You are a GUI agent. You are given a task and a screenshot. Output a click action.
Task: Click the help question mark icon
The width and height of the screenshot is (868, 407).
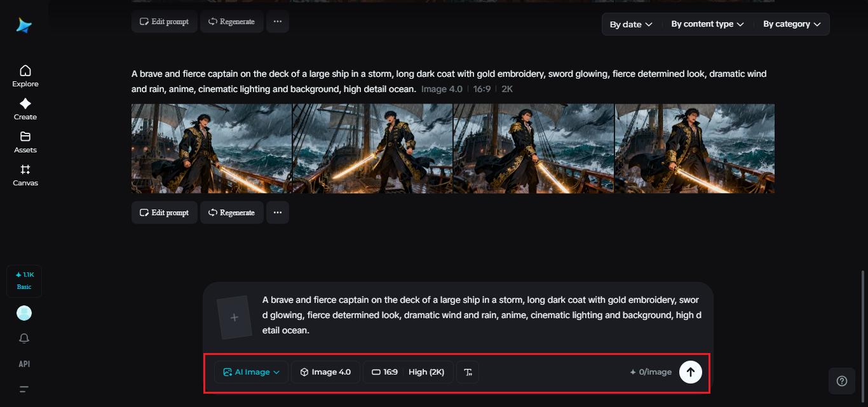[842, 381]
